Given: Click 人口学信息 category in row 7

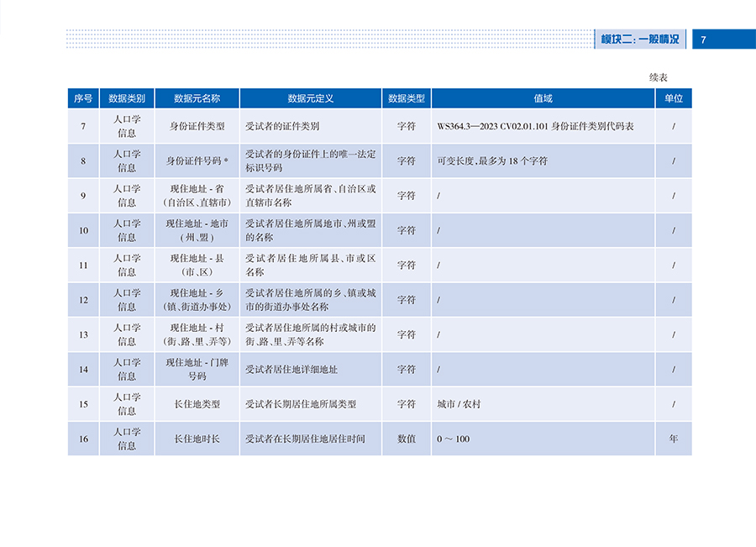Looking at the screenshot, I should tap(127, 126).
